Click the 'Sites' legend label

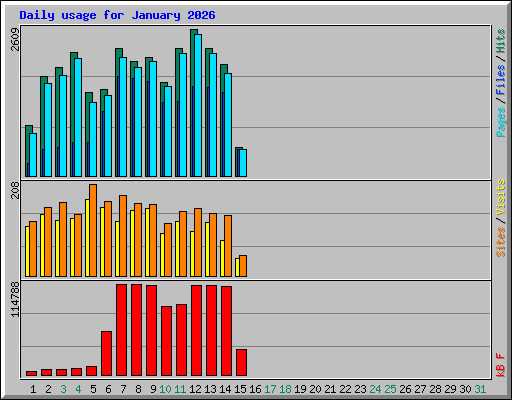pos(501,242)
